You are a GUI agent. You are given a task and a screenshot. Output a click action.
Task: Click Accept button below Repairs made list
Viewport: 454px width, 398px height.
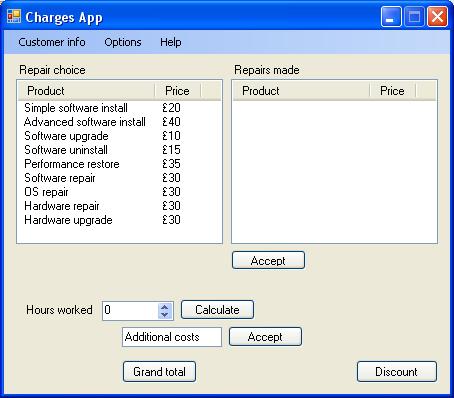point(268,260)
